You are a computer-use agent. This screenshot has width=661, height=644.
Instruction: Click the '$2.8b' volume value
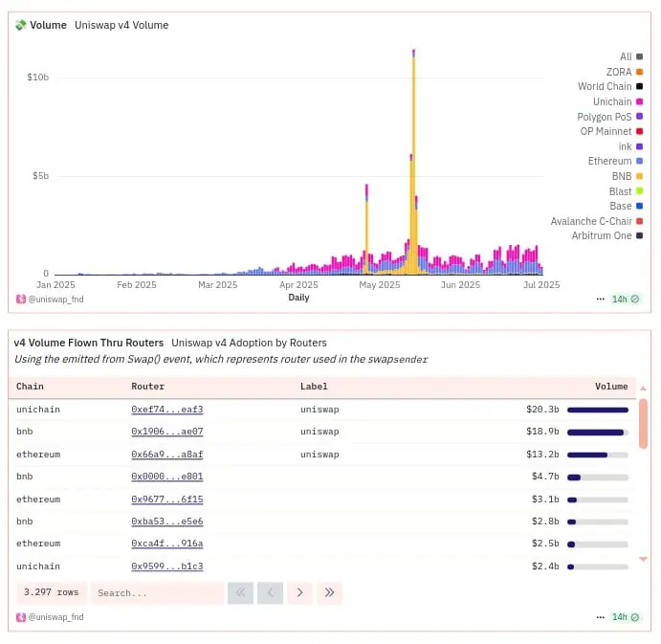[x=545, y=522]
